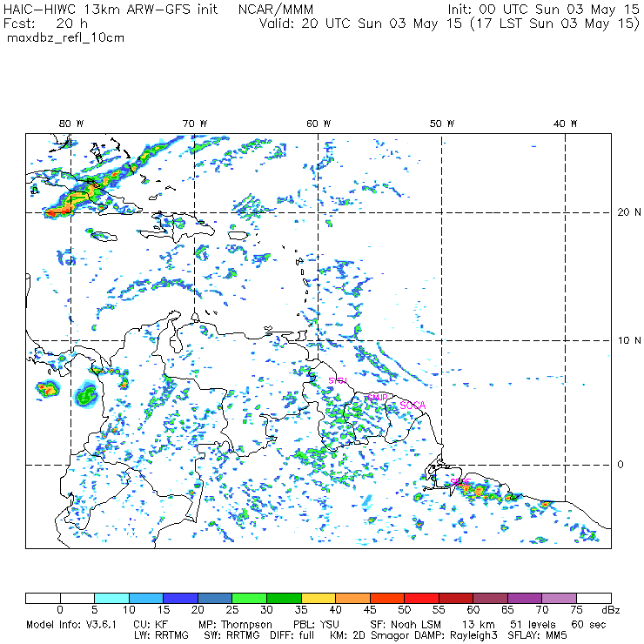Click the "Init: 00 UTC Sun 03 May 15" text

click(543, 10)
